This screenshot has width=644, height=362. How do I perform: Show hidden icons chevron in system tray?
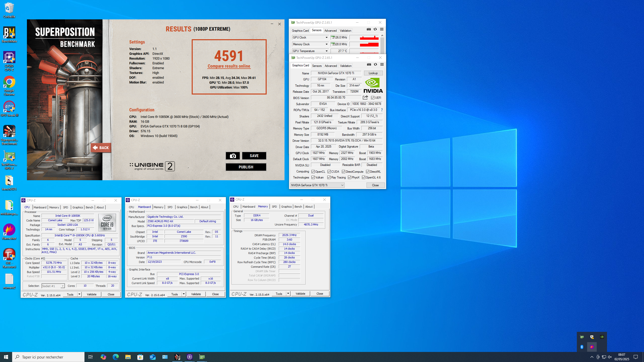(x=592, y=357)
